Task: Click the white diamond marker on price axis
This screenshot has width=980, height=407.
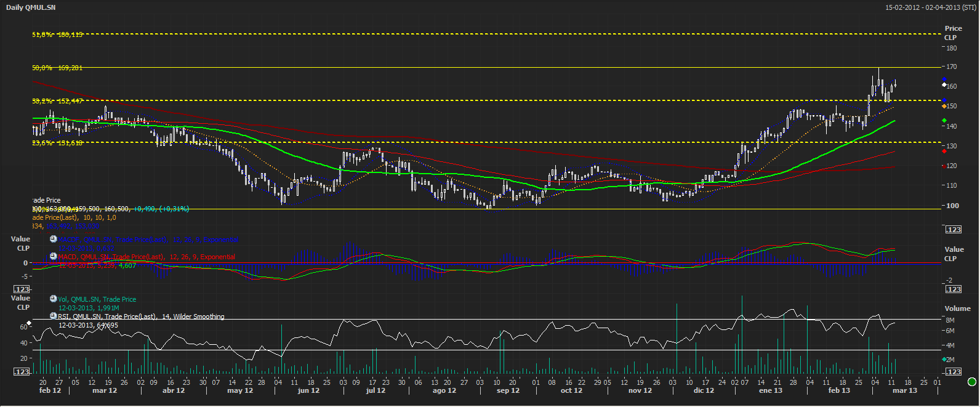Action: tap(944, 85)
